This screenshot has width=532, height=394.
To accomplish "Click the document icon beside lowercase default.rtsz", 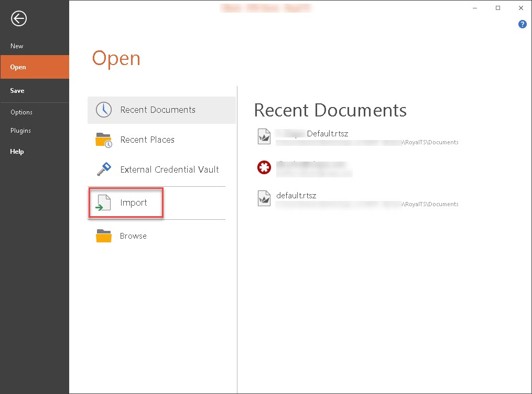I will coord(264,198).
